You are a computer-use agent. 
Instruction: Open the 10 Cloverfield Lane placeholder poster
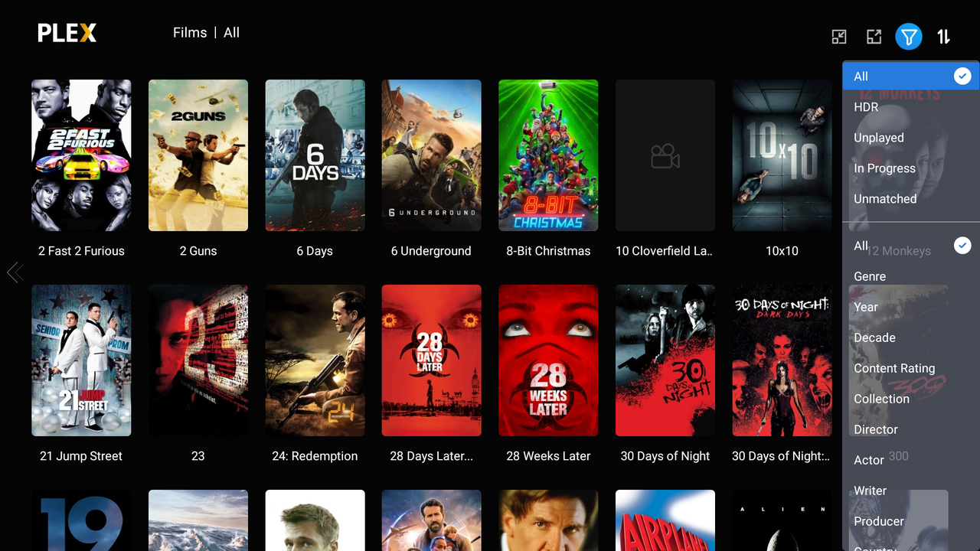tap(665, 155)
